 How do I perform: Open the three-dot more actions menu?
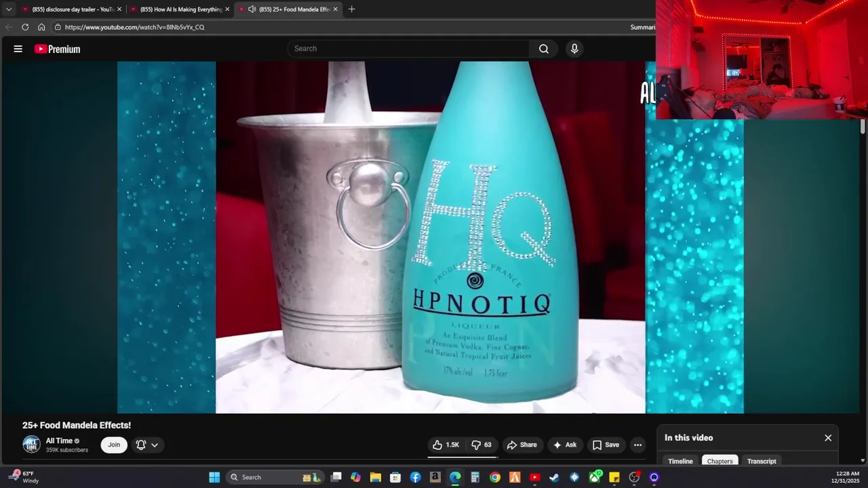[637, 445]
